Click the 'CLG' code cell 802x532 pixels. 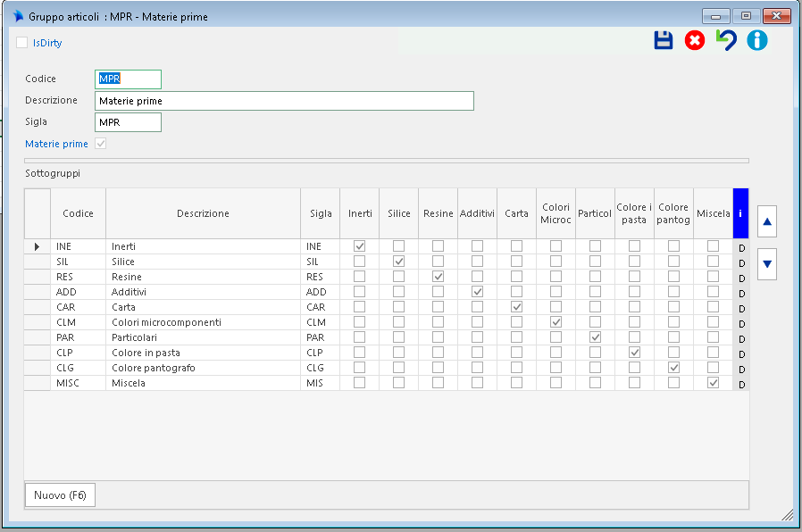point(79,368)
